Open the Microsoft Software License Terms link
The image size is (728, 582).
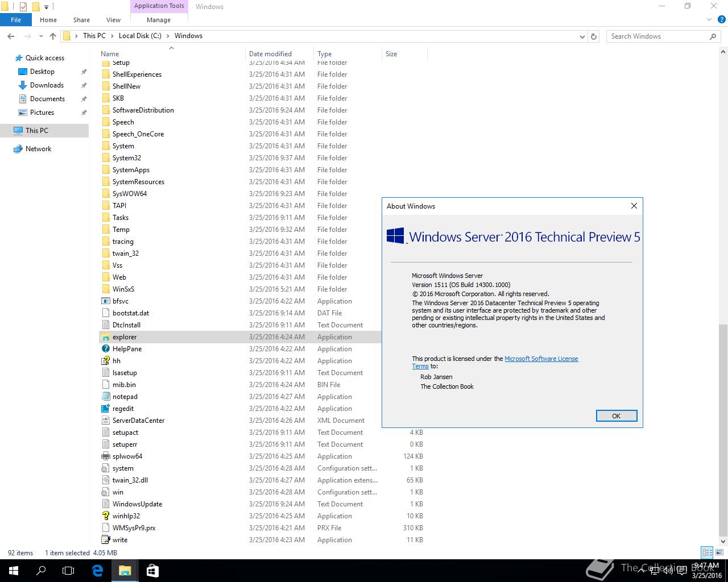pyautogui.click(x=541, y=359)
